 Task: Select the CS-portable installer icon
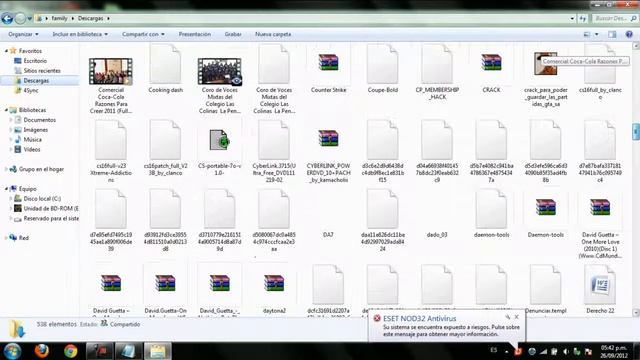220,140
